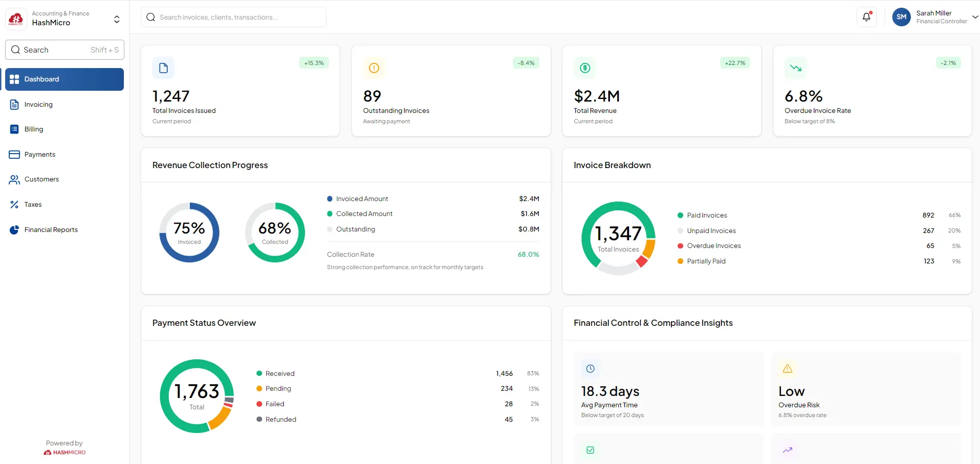Click the notification bell icon
The image size is (980, 464).
pyautogui.click(x=866, y=17)
